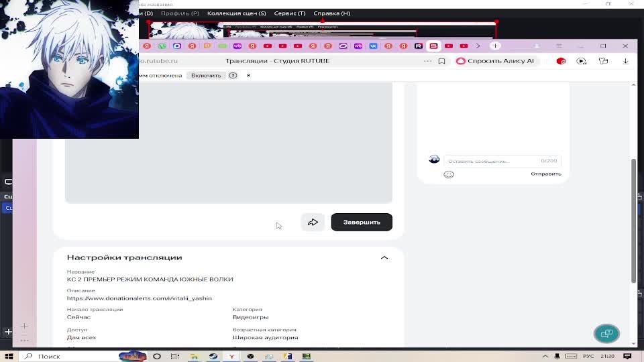Open Yandex Browser from the taskbar
This screenshot has width=644, height=362.
pyautogui.click(x=231, y=356)
